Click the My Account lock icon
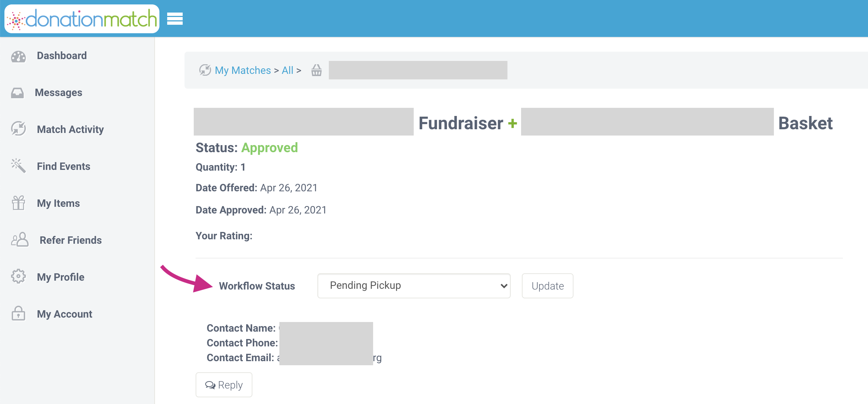 (x=18, y=314)
